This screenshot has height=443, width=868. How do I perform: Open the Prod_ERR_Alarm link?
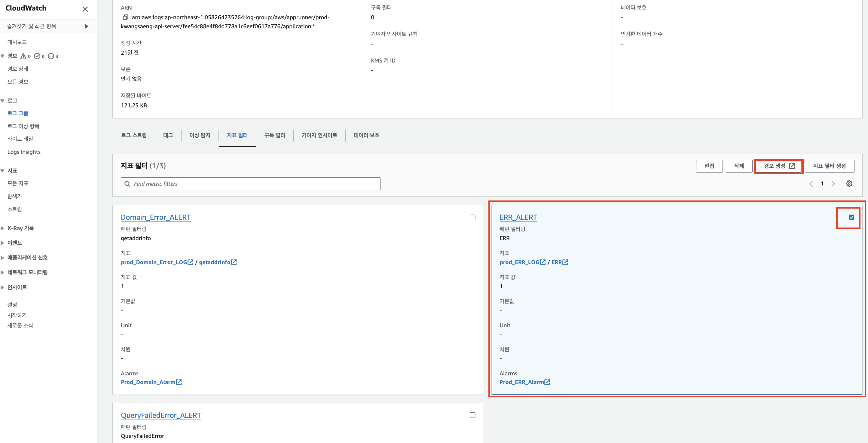[521, 382]
